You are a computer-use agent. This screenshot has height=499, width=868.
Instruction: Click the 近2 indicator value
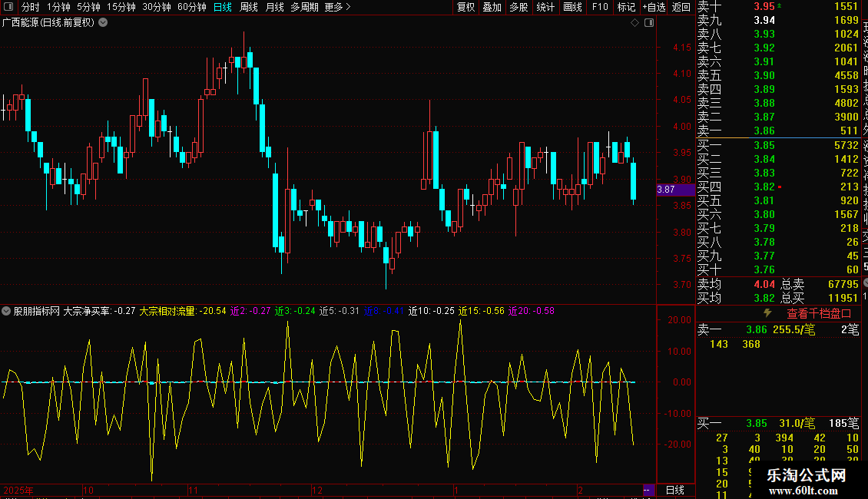click(250, 311)
